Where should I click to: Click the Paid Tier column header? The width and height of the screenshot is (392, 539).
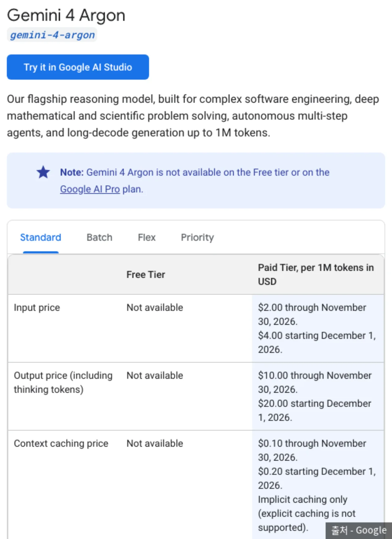pos(316,274)
